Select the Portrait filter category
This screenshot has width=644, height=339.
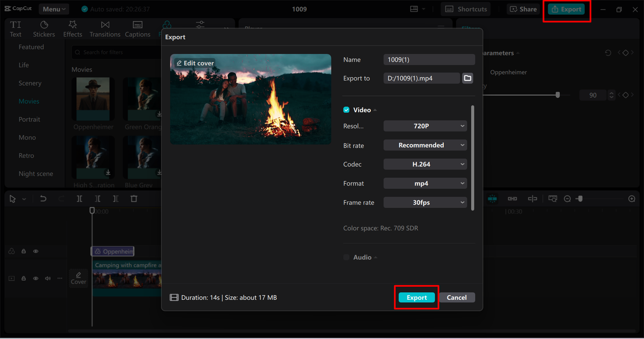29,119
